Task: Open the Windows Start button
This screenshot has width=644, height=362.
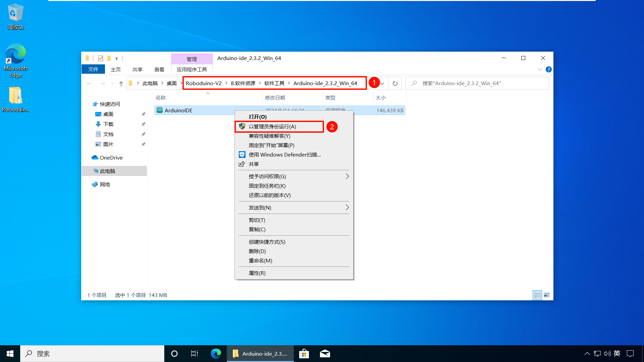Action: pos(10,354)
